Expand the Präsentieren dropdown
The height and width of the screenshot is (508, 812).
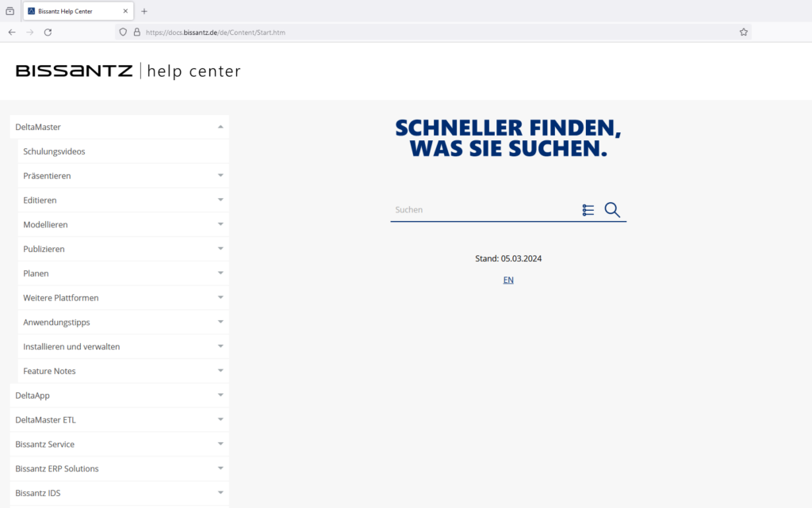pyautogui.click(x=220, y=175)
